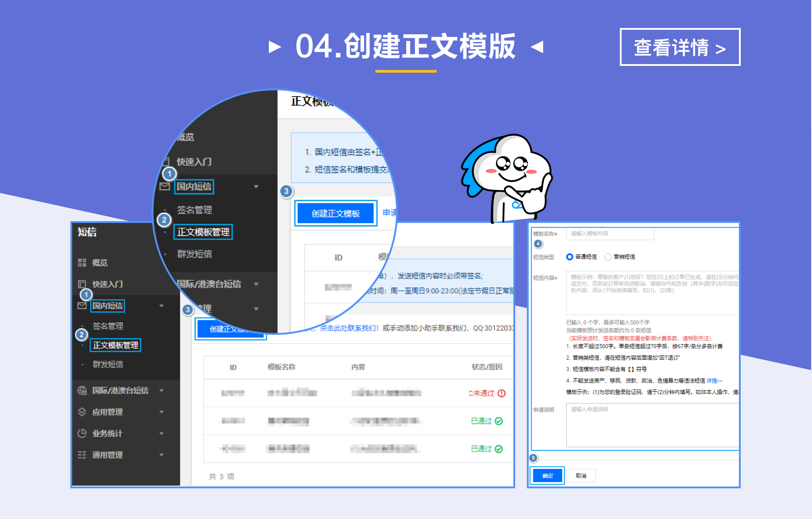Click the green check icon in second table row
Image resolution: width=812 pixels, height=519 pixels.
point(499,421)
